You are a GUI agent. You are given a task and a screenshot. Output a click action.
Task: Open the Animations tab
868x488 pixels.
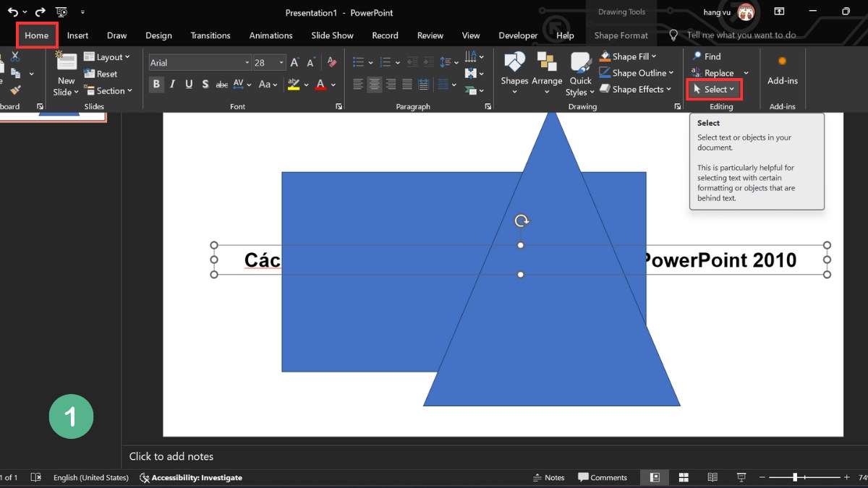pos(270,35)
